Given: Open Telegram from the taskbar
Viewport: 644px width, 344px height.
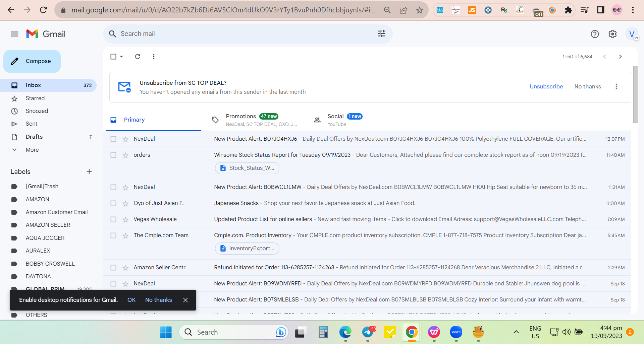Looking at the screenshot, I should pos(368,332).
